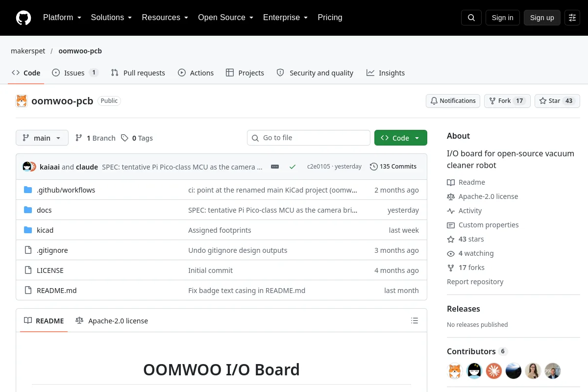Open the kicad folder

point(45,230)
